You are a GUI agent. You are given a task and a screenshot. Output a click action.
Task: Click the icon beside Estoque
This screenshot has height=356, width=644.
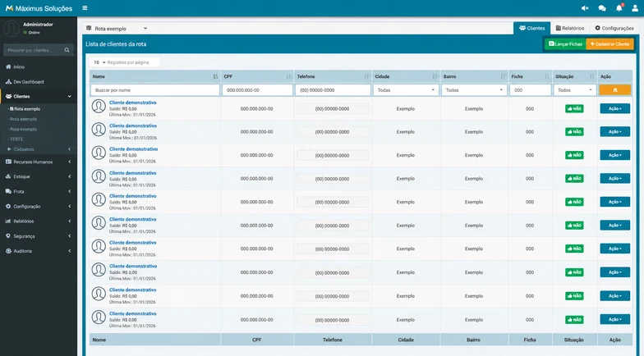(x=8, y=176)
